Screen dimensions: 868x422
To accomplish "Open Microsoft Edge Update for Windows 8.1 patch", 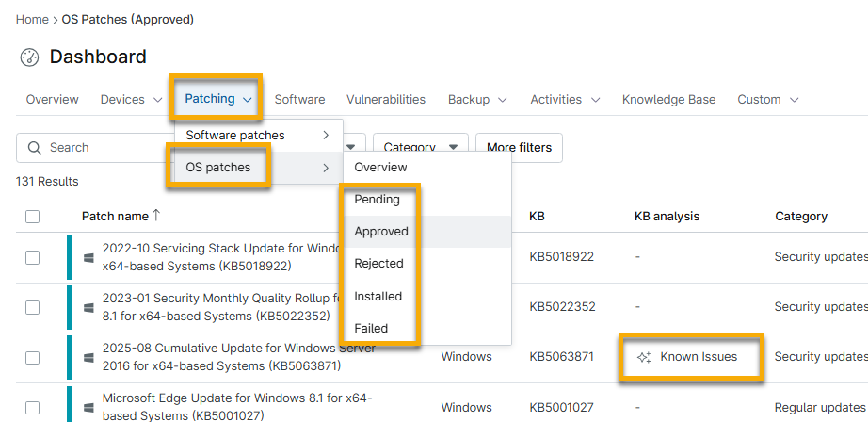I will tap(237, 407).
